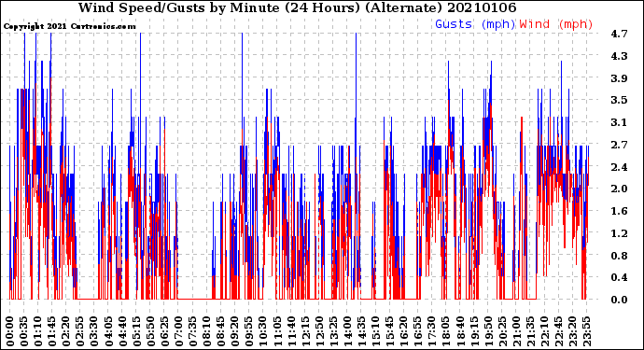This screenshot has width=644, height=350.
Task: Click the 3.1 y-axis value
Action: tap(619, 122)
